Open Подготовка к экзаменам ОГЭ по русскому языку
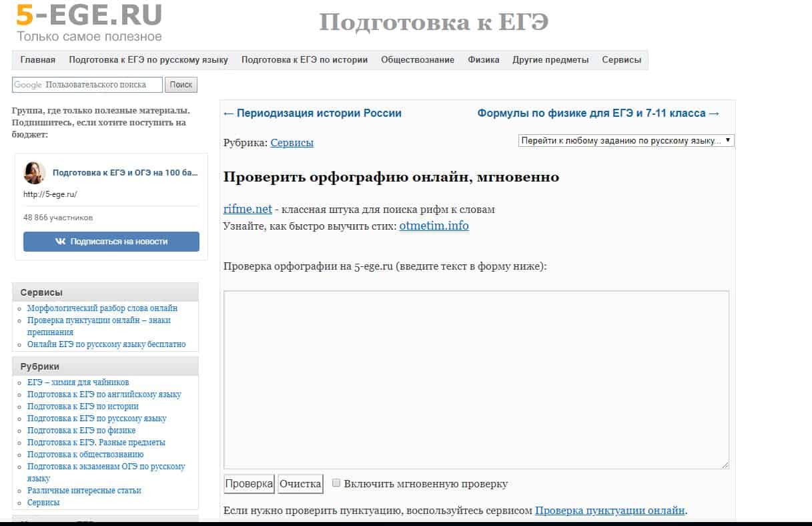 click(106, 472)
